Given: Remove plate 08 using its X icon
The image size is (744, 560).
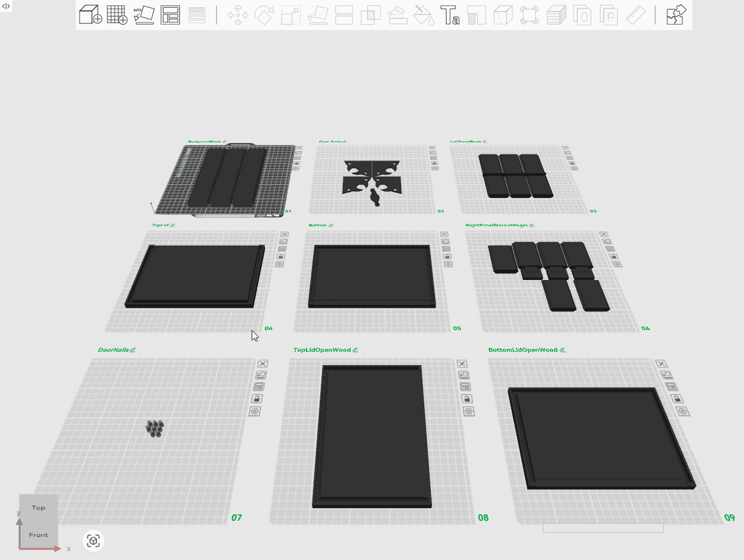Looking at the screenshot, I should (x=462, y=364).
